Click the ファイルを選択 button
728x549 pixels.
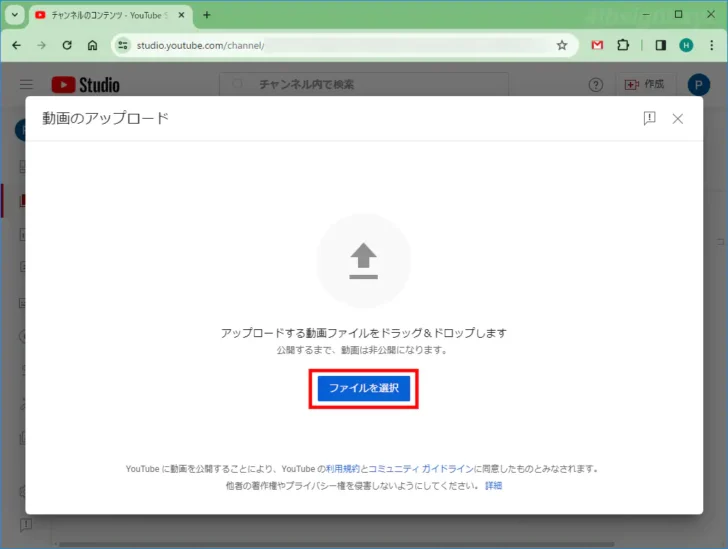tap(364, 388)
